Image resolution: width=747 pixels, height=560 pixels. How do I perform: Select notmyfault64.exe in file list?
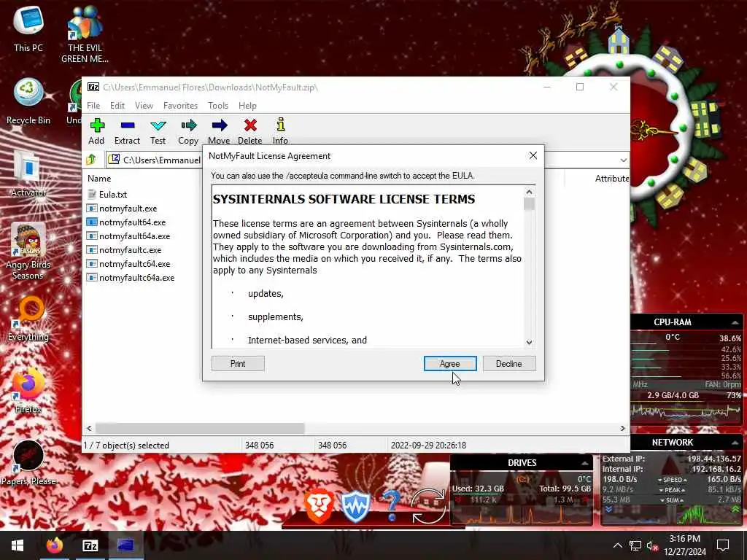pyautogui.click(x=126, y=222)
